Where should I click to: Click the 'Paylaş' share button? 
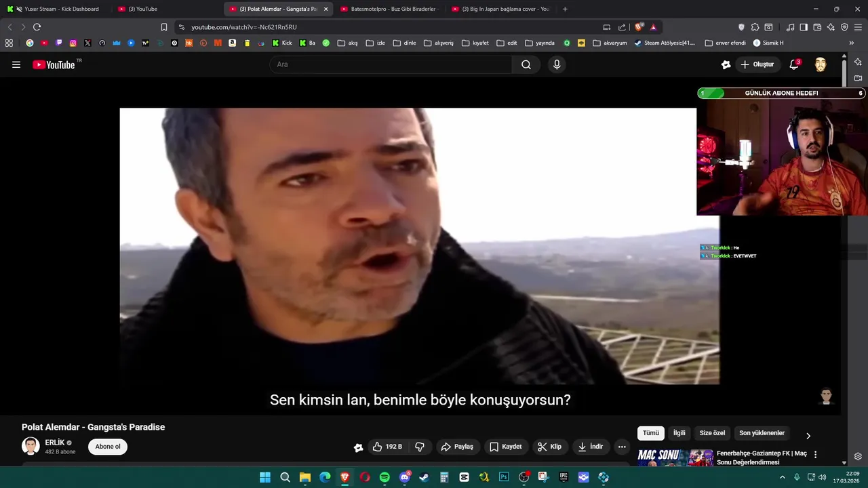coord(457,447)
